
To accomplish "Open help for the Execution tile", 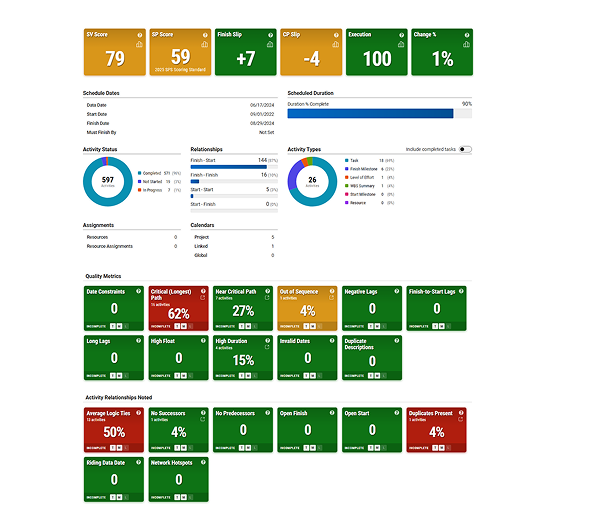I will [x=401, y=35].
